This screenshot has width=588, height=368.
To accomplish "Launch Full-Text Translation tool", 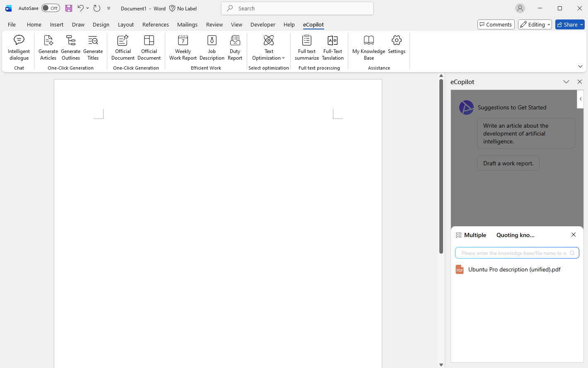I will point(333,48).
